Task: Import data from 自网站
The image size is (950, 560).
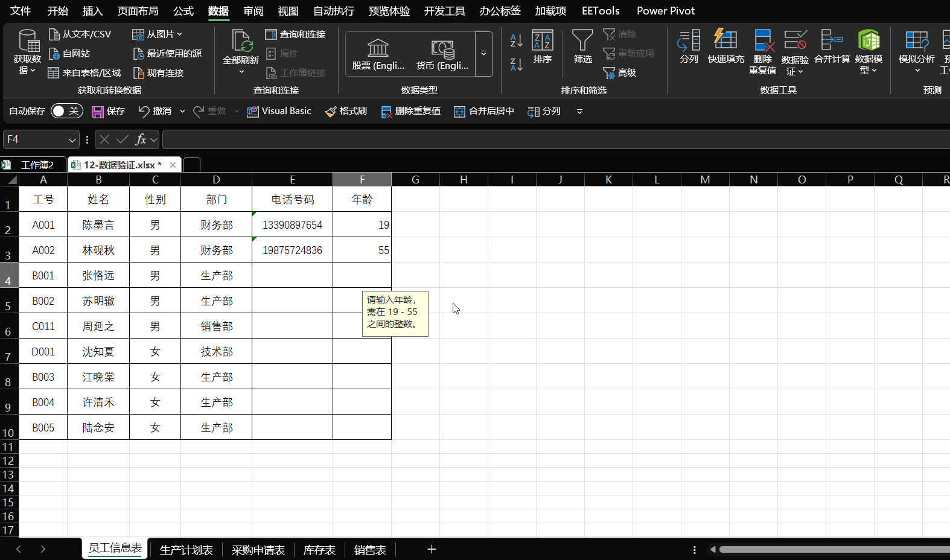Action: click(69, 54)
